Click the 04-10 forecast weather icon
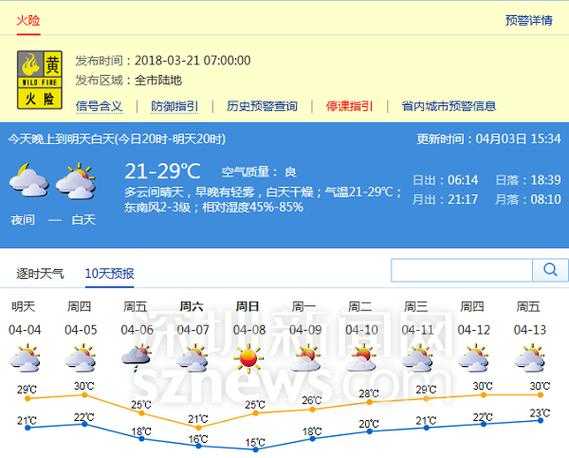569x458 pixels. 361,359
